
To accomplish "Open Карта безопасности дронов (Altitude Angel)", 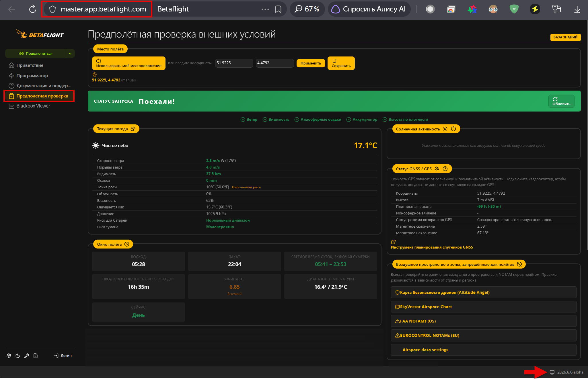I will [x=484, y=292].
